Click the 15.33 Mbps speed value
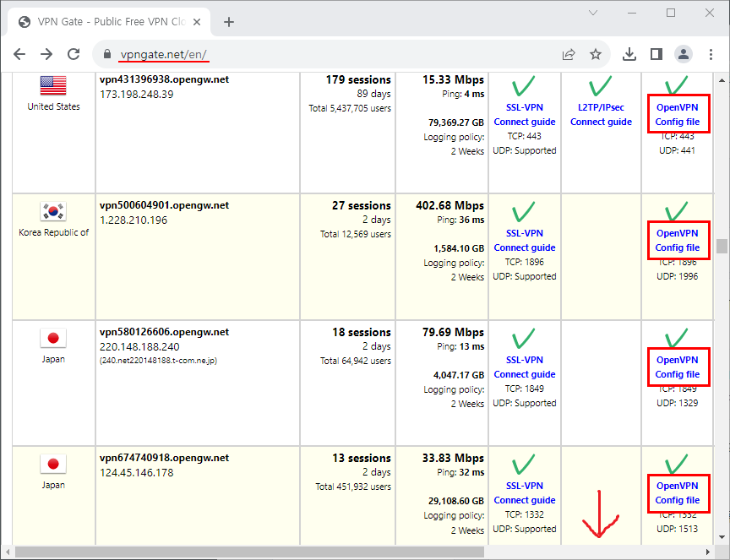Screen dimensions: 730x560 pyautogui.click(x=453, y=79)
